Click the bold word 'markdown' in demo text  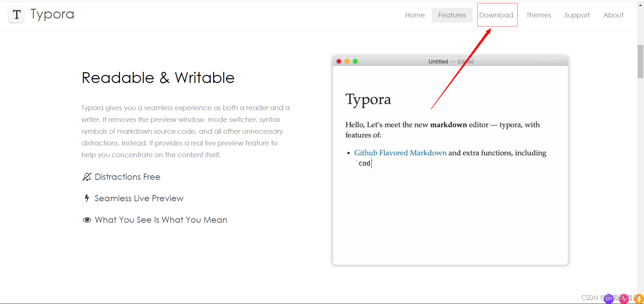[448, 125]
